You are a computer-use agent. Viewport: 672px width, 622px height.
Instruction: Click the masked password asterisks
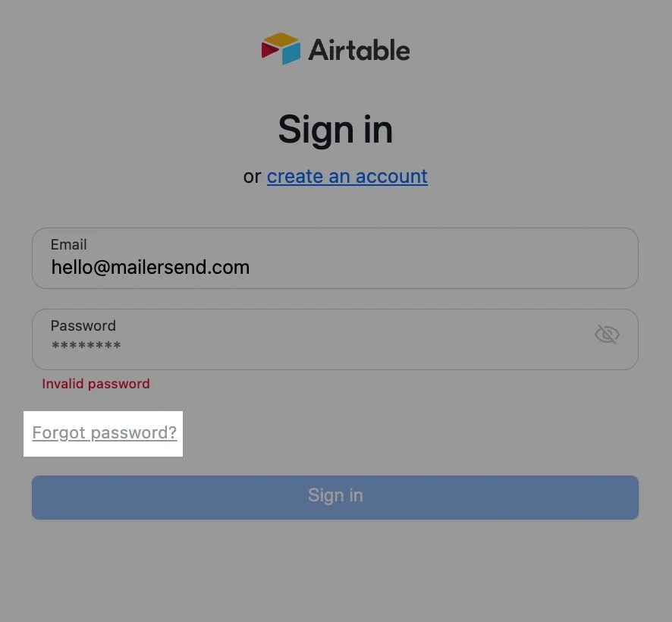point(86,347)
